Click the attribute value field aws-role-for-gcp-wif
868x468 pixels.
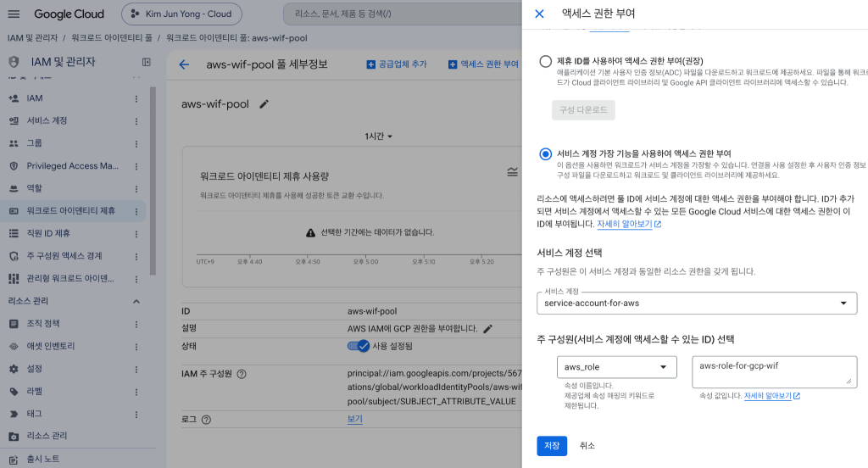[x=774, y=371]
